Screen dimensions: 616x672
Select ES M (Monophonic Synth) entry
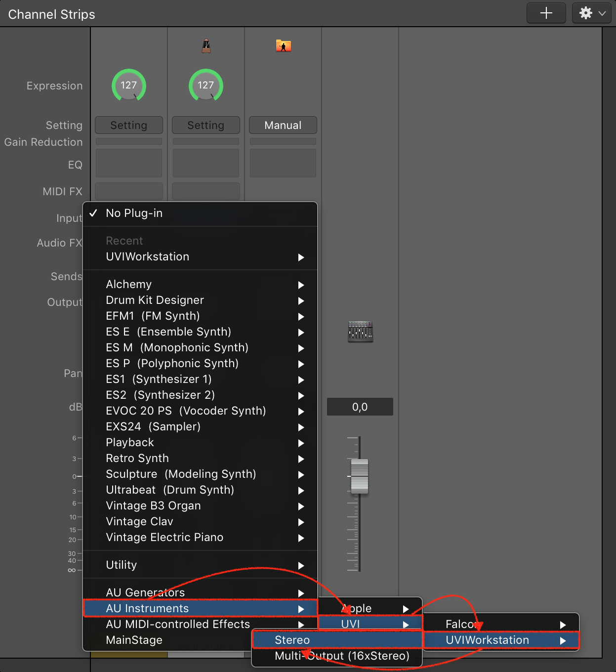tap(200, 347)
